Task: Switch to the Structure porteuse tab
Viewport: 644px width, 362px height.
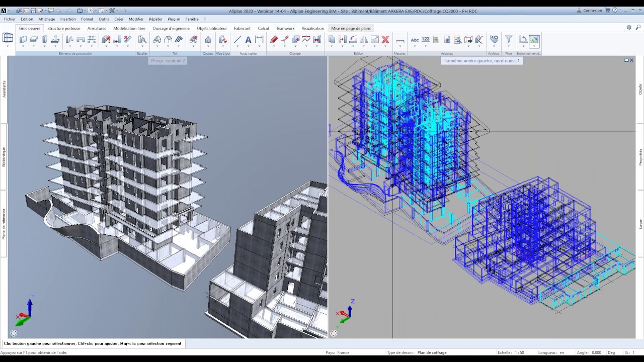Action: [x=64, y=28]
